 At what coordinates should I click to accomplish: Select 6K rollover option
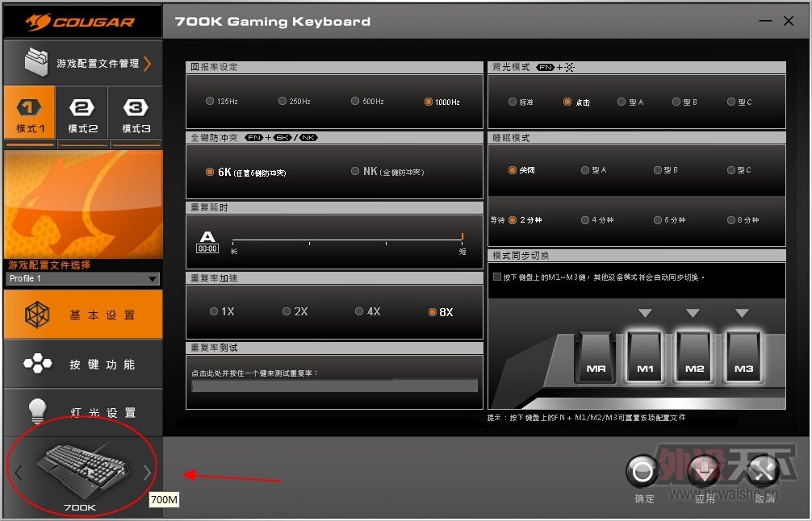tap(245, 172)
